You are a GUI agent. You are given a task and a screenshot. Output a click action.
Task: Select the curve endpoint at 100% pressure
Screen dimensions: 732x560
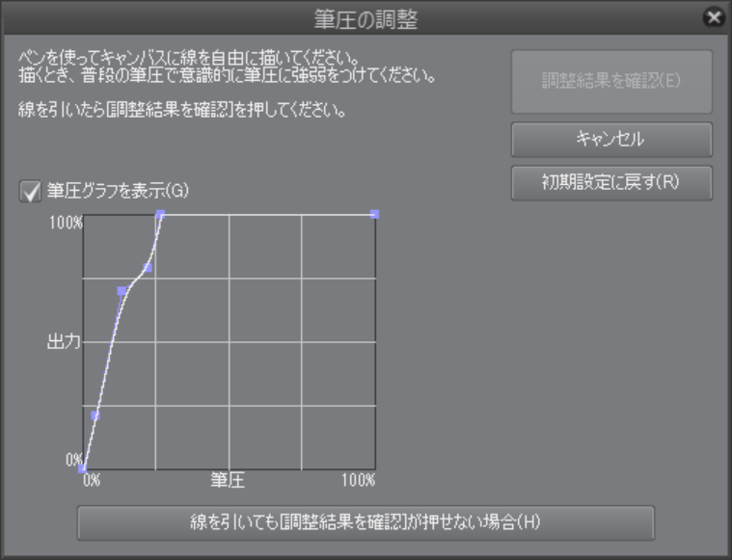(374, 214)
